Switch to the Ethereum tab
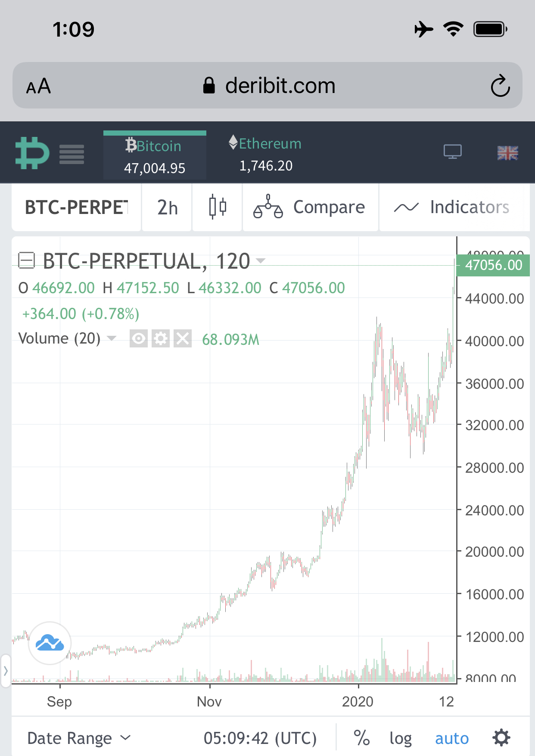 [265, 154]
